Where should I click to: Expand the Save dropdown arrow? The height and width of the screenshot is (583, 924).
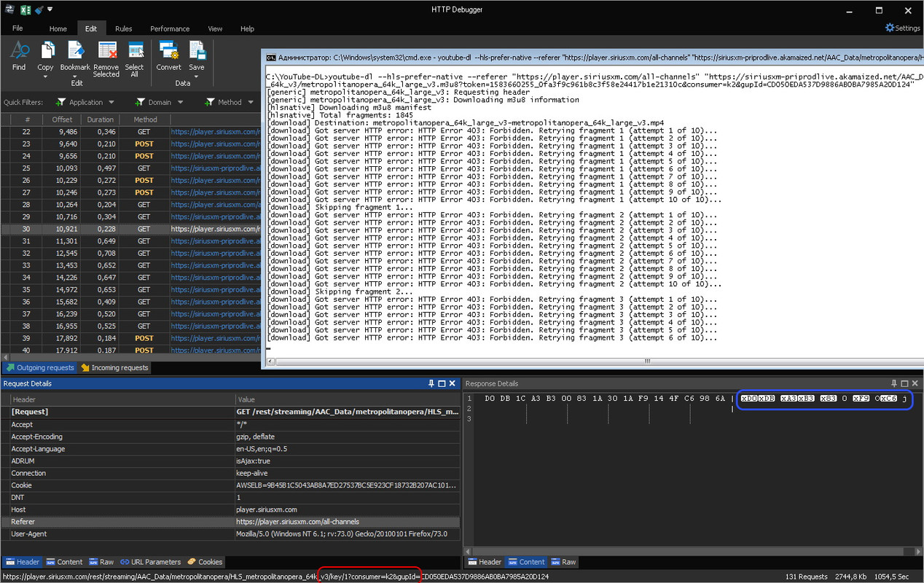[x=197, y=75]
